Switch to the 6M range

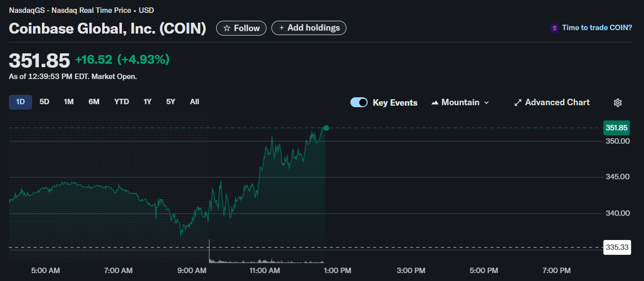(x=94, y=102)
